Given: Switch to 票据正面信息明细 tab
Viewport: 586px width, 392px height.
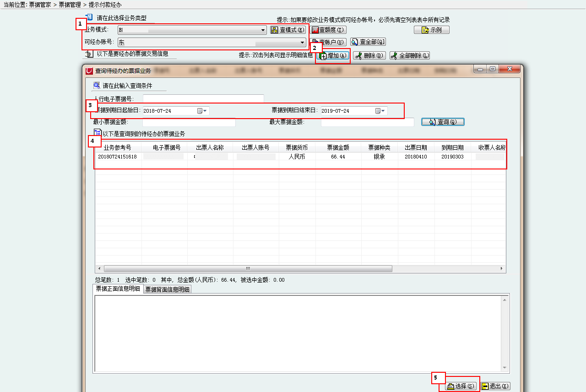Looking at the screenshot, I should (x=118, y=289).
